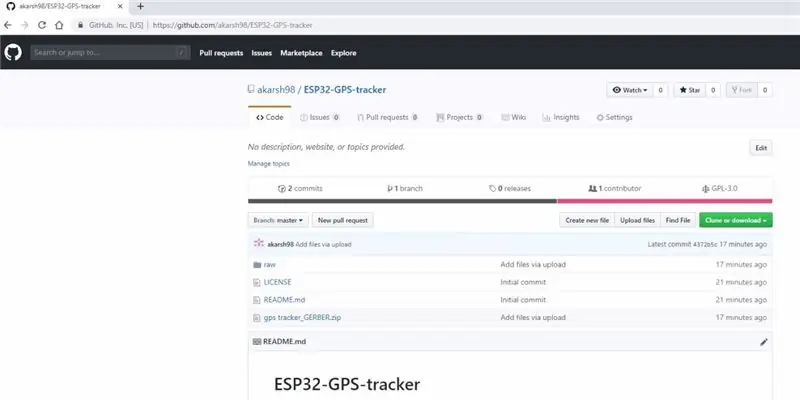Image resolution: width=800 pixels, height=400 pixels.
Task: Click Upload files
Action: [637, 220]
